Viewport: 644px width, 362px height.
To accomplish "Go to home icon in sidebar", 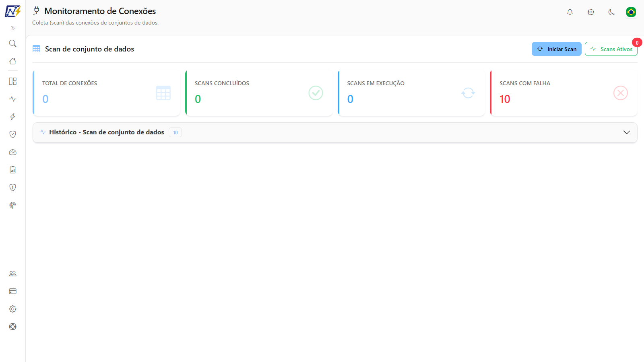I will (x=13, y=61).
